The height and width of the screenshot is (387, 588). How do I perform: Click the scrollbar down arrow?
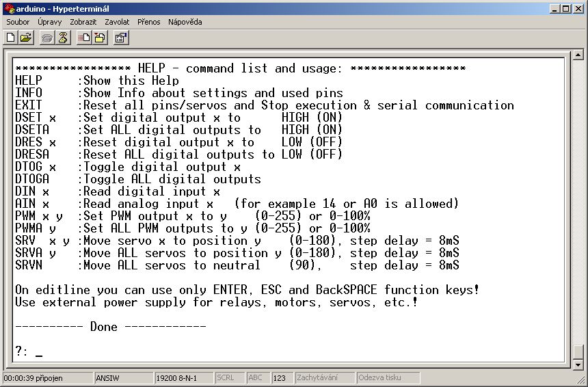(x=578, y=364)
